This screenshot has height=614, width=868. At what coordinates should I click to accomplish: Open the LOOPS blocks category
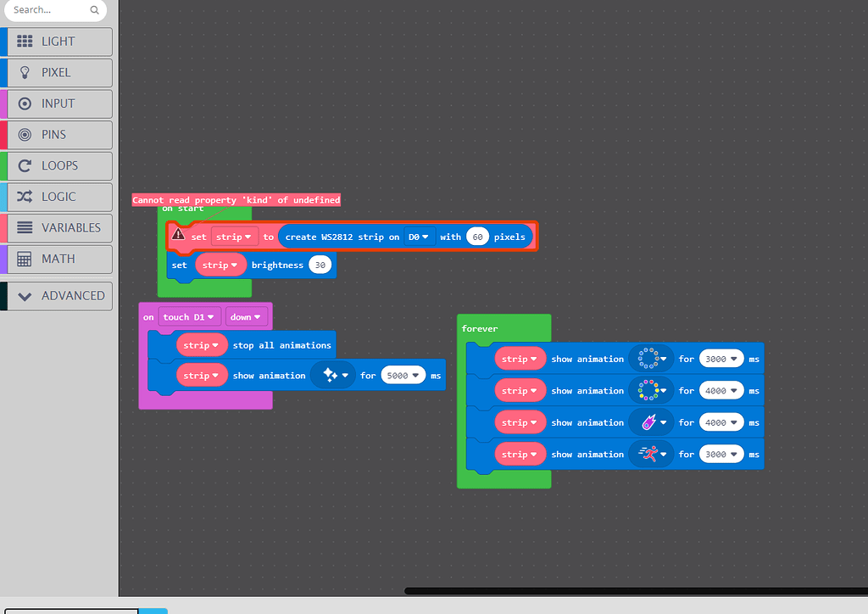pos(60,165)
